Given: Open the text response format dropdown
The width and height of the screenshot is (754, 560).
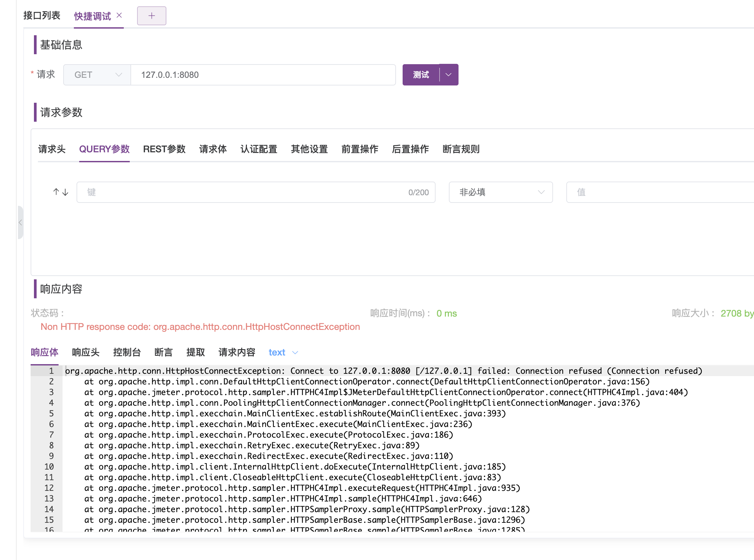Looking at the screenshot, I should point(283,352).
